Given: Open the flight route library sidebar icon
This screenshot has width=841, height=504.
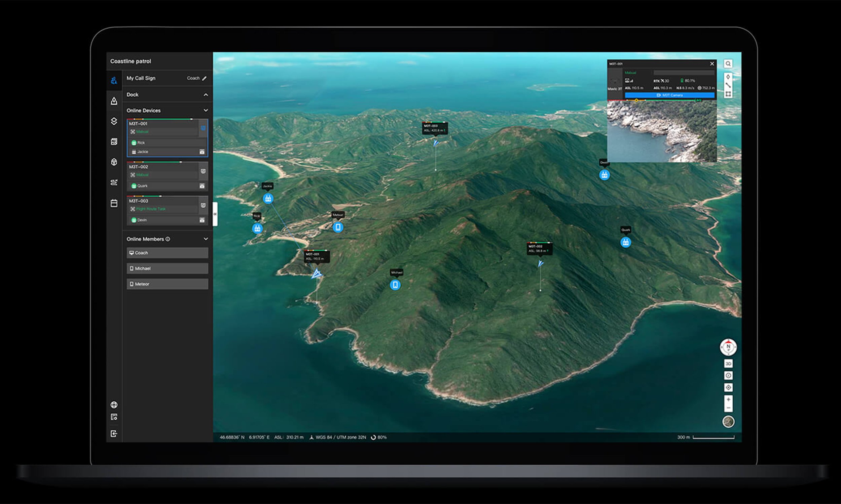Looking at the screenshot, I should pyautogui.click(x=114, y=182).
